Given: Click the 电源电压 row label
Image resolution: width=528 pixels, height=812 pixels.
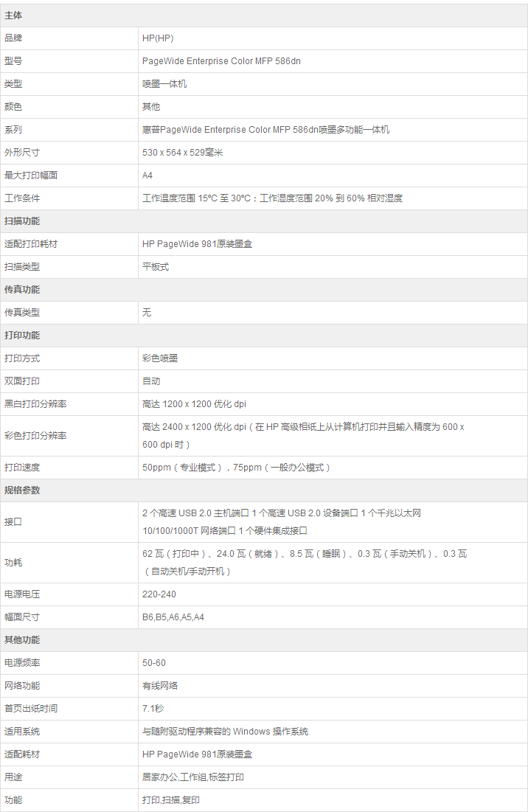Looking at the screenshot, I should point(21,594).
